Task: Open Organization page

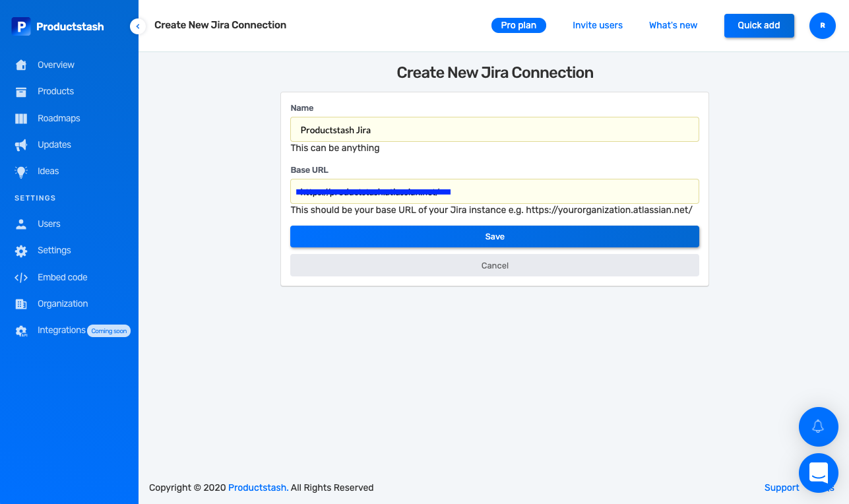Action: 63,303
